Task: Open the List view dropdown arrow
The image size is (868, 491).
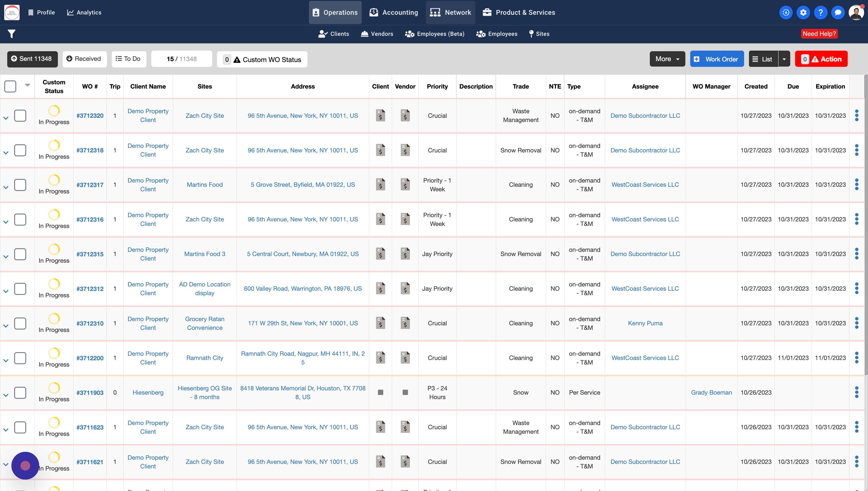Action: [784, 59]
